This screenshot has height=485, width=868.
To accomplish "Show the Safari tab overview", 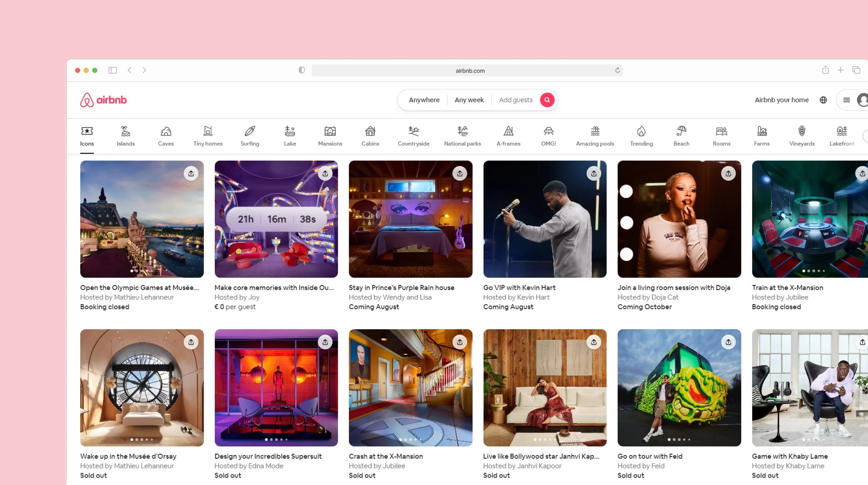I will pyautogui.click(x=856, y=70).
